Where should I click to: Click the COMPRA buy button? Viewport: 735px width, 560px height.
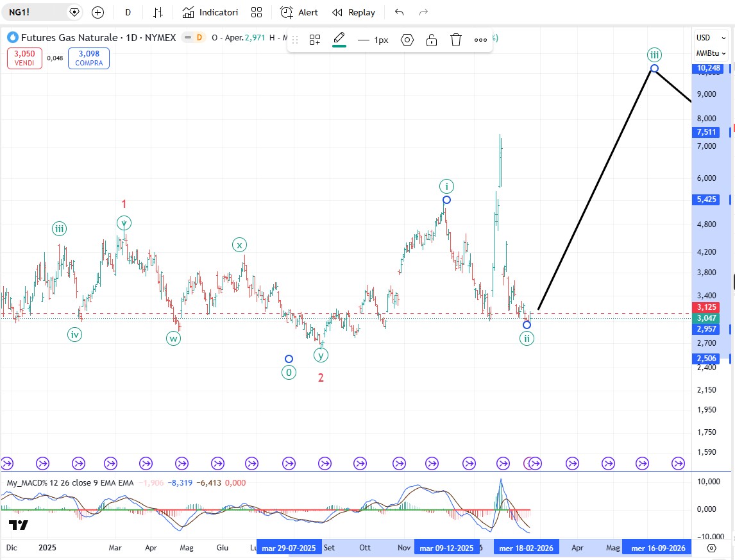coord(89,58)
